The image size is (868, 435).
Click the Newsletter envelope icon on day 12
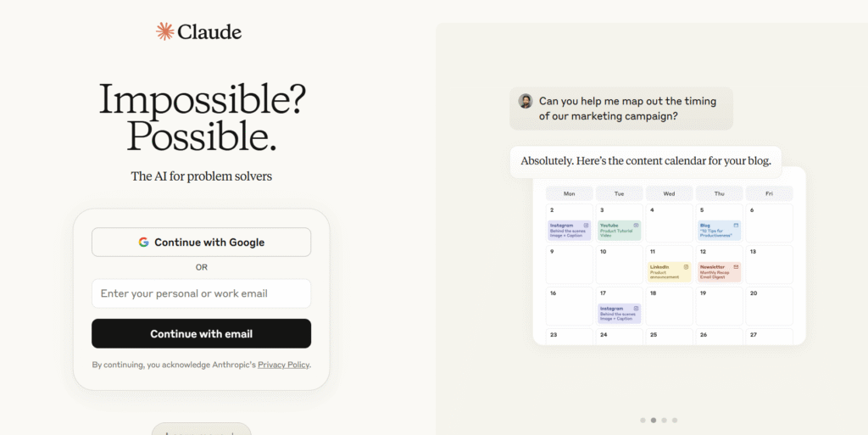[736, 267]
